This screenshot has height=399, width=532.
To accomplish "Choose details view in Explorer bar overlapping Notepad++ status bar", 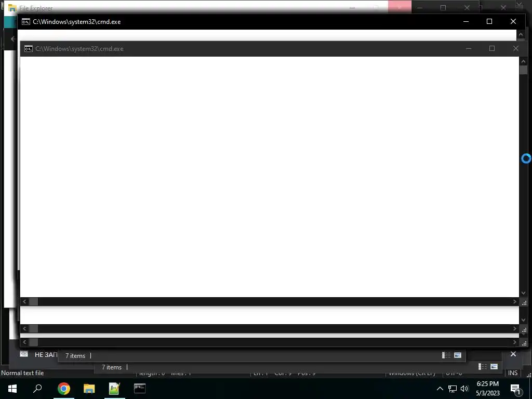I will click(x=483, y=367).
